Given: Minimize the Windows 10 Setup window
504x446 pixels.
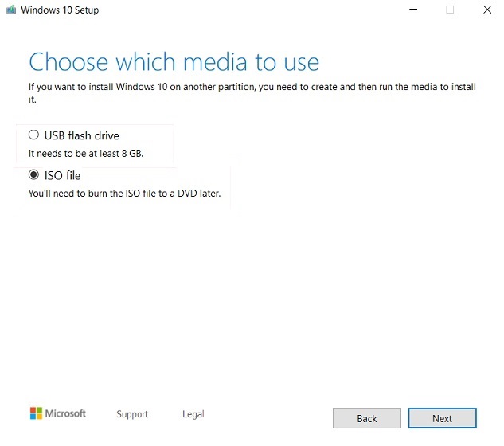Looking at the screenshot, I should point(413,10).
